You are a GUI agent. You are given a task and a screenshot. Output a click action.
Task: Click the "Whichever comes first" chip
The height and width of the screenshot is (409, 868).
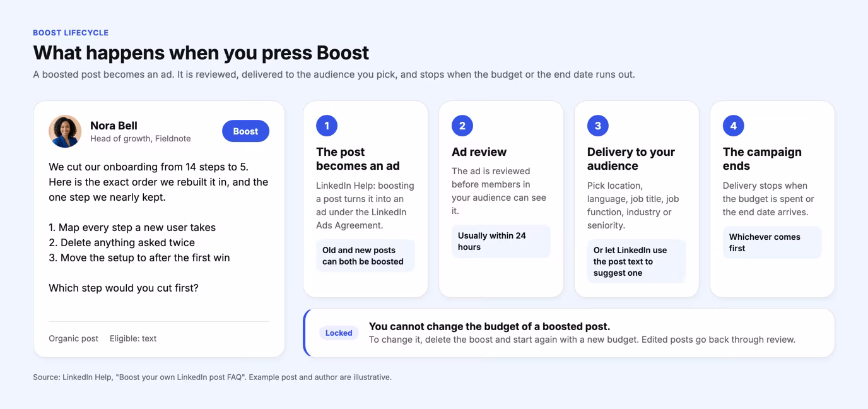pyautogui.click(x=772, y=242)
